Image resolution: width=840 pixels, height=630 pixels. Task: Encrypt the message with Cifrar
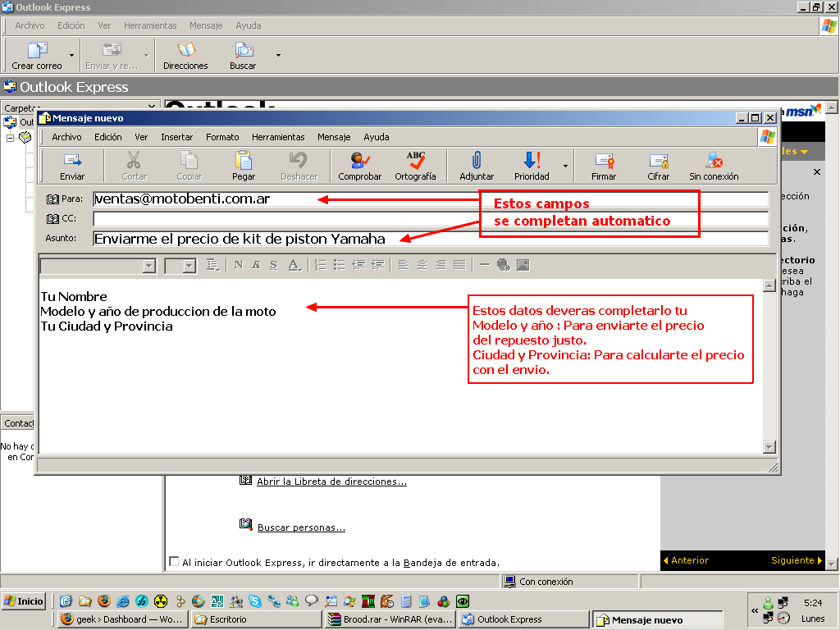[659, 166]
